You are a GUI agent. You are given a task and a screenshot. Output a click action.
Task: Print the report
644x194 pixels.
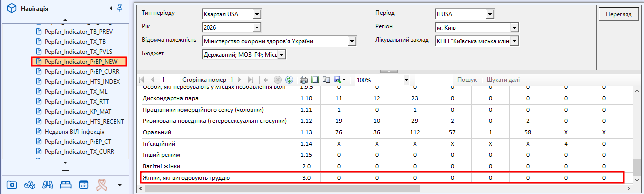304,80
